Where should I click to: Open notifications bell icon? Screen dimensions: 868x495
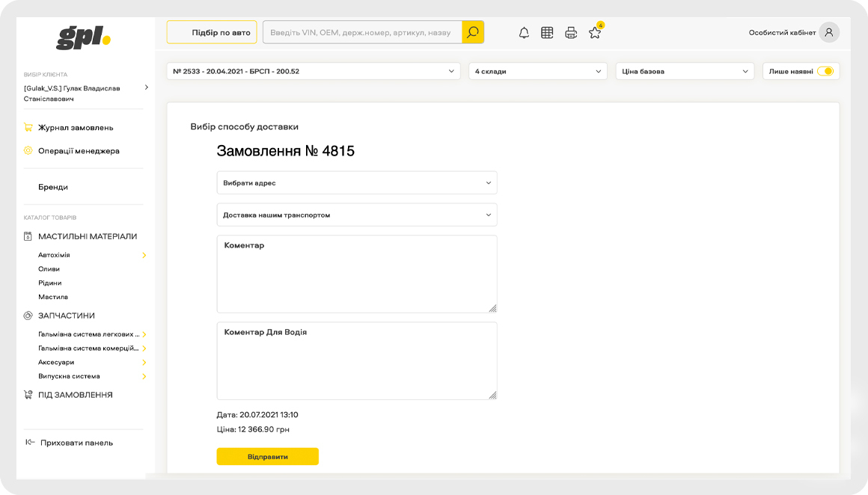[x=524, y=33]
